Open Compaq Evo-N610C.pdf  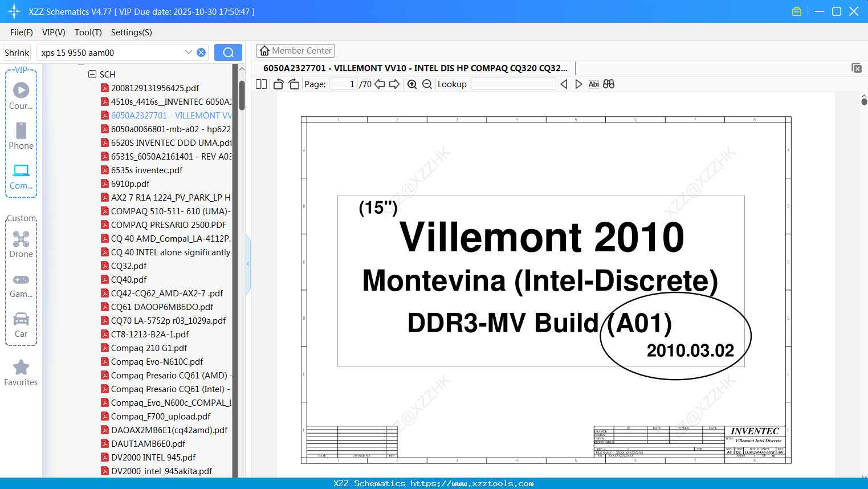coord(157,361)
